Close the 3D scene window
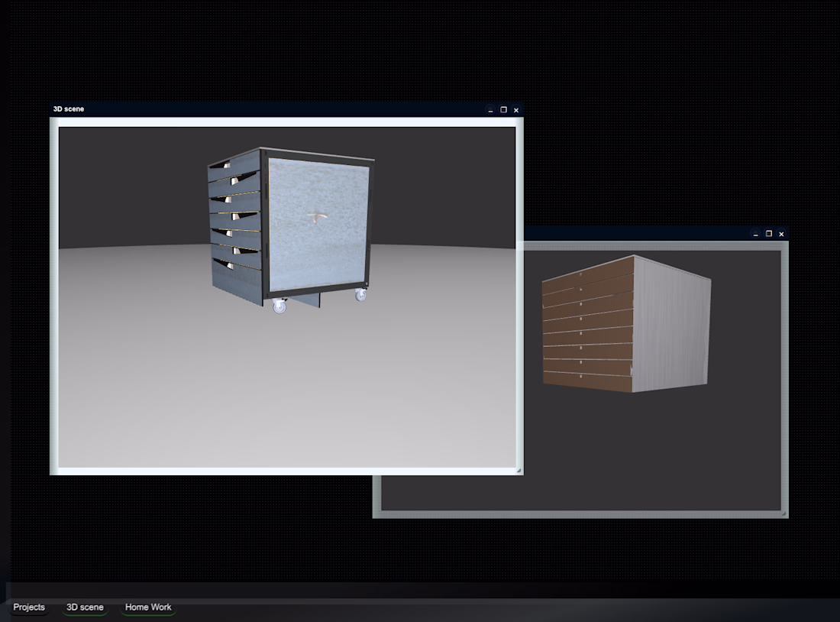This screenshot has width=840, height=622. [516, 110]
